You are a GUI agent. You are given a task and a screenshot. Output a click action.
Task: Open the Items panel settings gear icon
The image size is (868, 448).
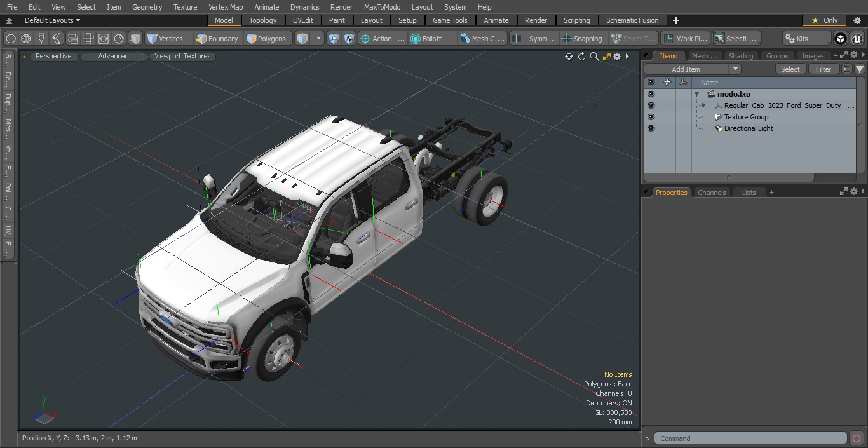pyautogui.click(x=854, y=56)
